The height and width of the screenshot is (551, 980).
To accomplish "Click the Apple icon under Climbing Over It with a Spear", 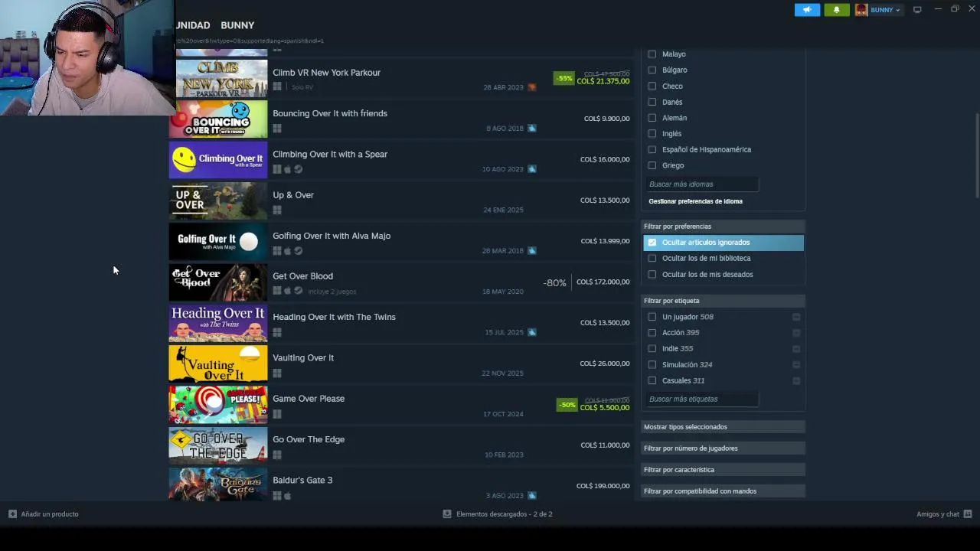I will click(288, 169).
